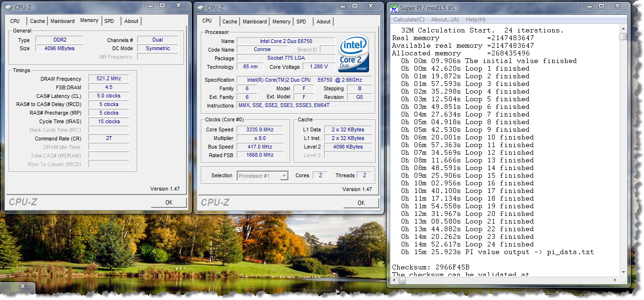
Task: Click the Command Rate 2T field
Action: coord(109,139)
